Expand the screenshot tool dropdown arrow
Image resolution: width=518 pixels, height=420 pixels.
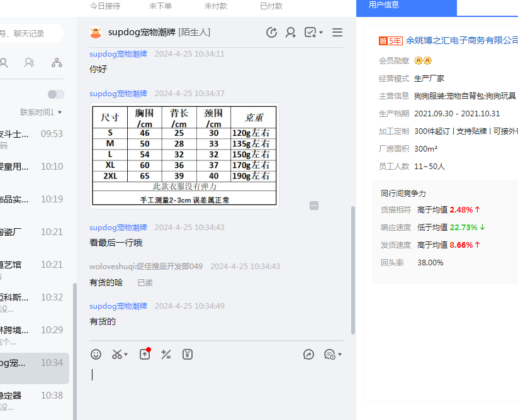click(x=126, y=355)
